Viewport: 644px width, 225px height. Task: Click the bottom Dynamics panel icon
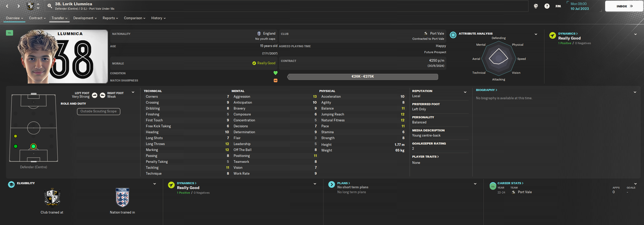click(171, 185)
